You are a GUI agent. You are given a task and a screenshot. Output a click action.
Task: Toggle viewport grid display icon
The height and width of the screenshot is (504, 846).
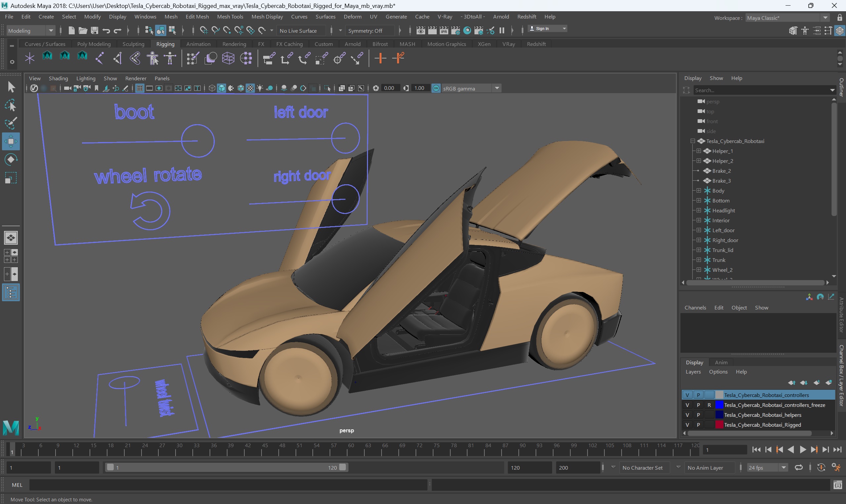(140, 88)
